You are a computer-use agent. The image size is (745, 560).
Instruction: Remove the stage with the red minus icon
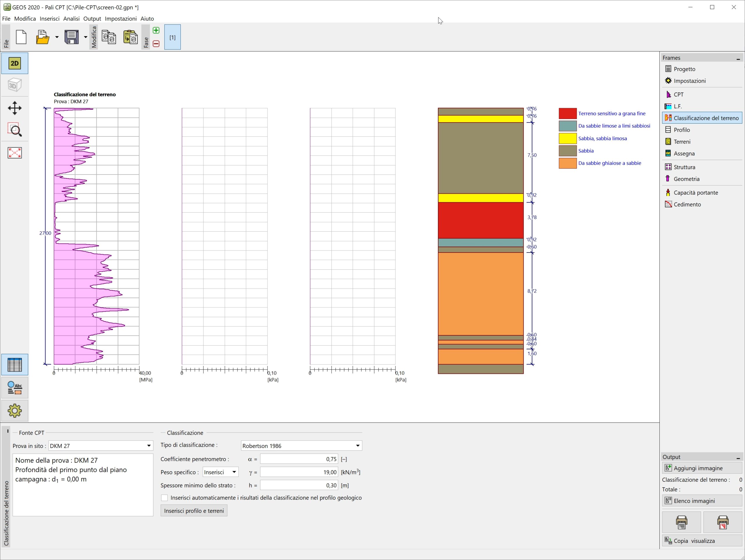[156, 44]
